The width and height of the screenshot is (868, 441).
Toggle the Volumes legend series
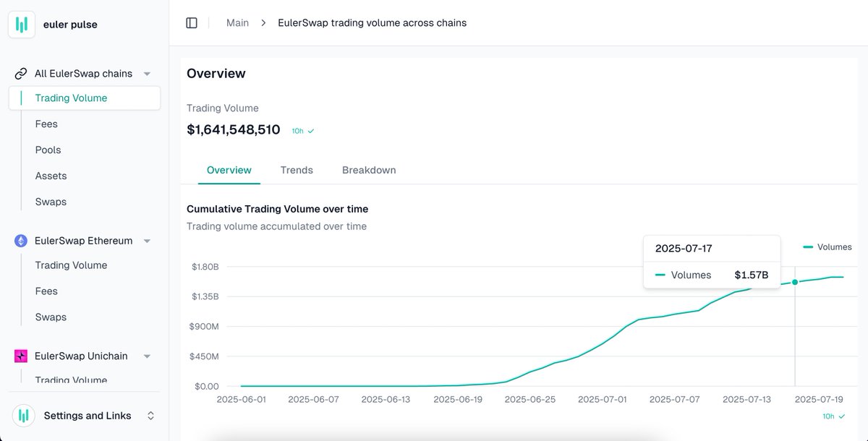coord(827,247)
